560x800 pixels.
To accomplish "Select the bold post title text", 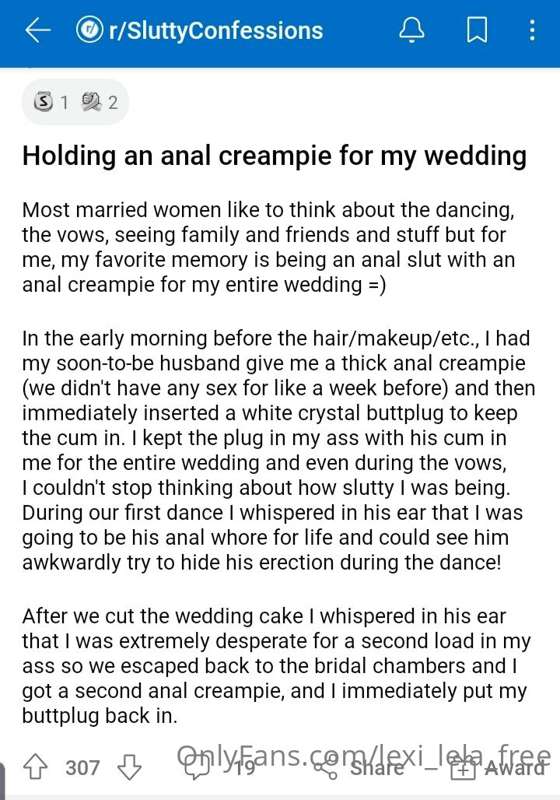I will [274, 156].
